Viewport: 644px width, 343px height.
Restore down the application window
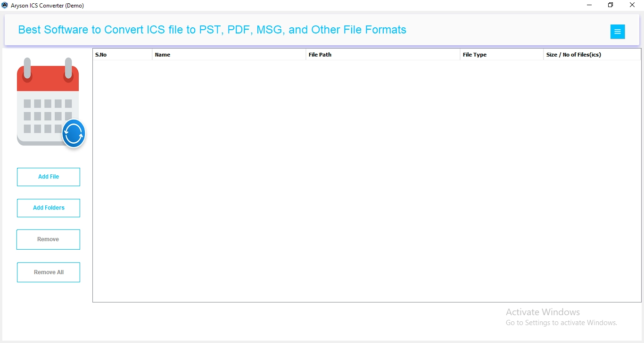(611, 5)
